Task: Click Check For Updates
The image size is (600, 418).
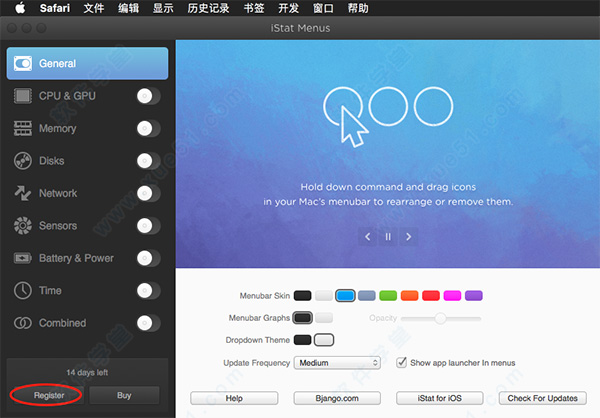Action: point(543,398)
